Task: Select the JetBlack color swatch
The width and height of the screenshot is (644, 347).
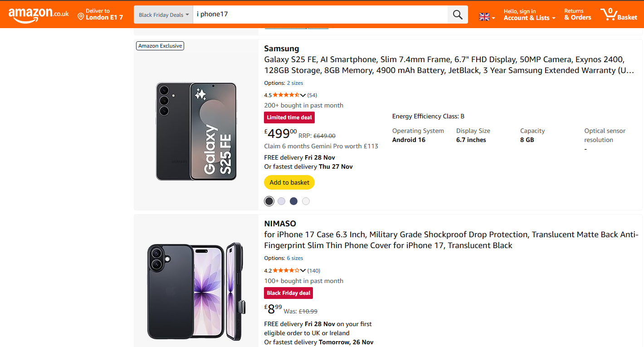Action: pyautogui.click(x=269, y=201)
